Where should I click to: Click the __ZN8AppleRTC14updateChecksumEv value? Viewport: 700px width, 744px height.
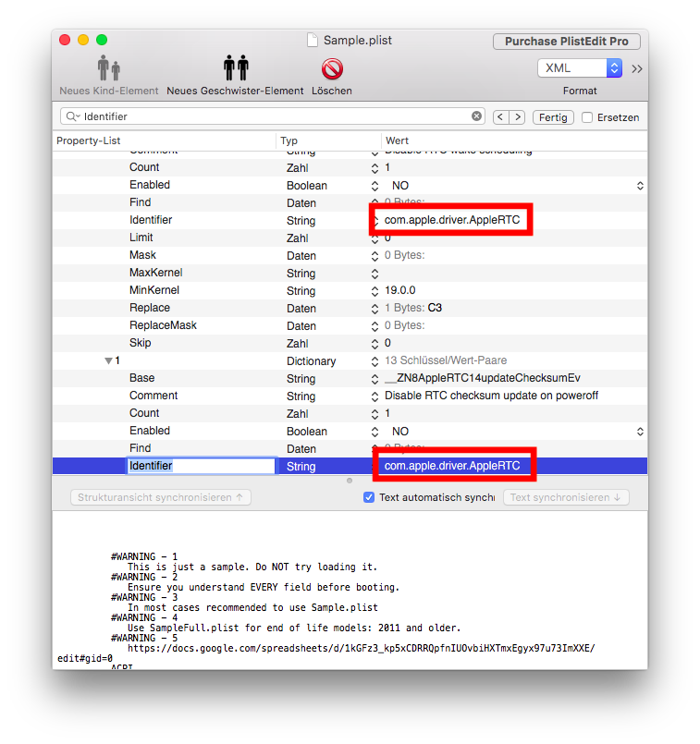coord(482,378)
